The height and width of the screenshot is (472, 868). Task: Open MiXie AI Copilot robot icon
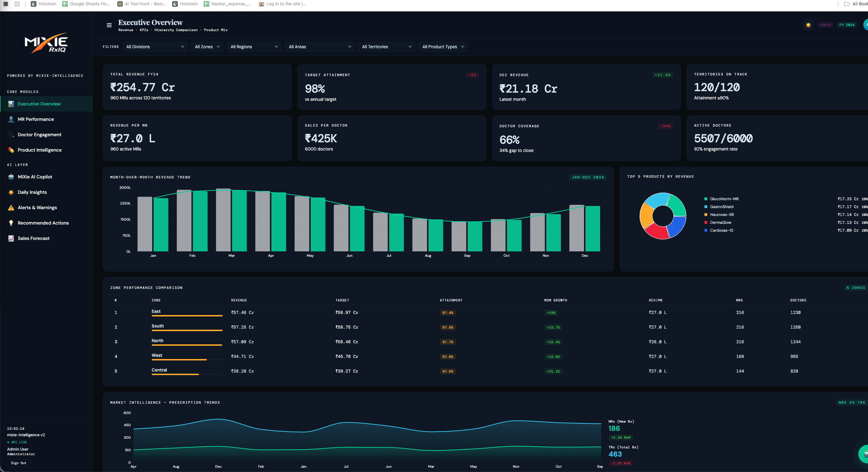click(x=11, y=177)
